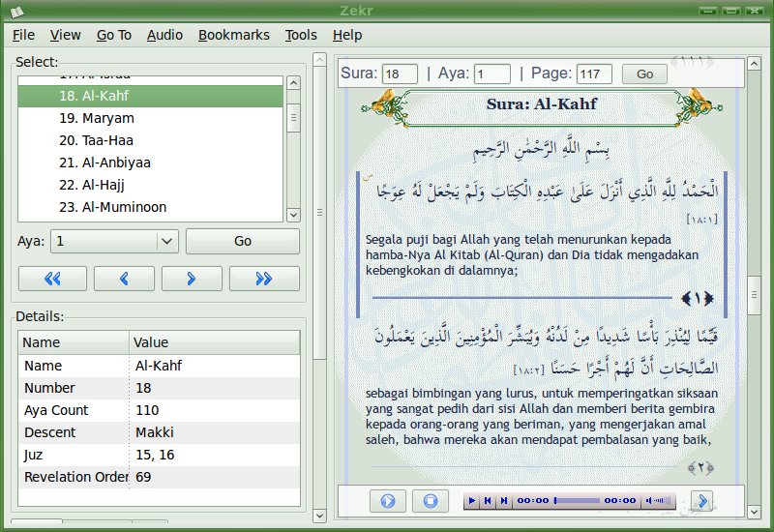Go to next aya with single-right arrow

pos(191,279)
